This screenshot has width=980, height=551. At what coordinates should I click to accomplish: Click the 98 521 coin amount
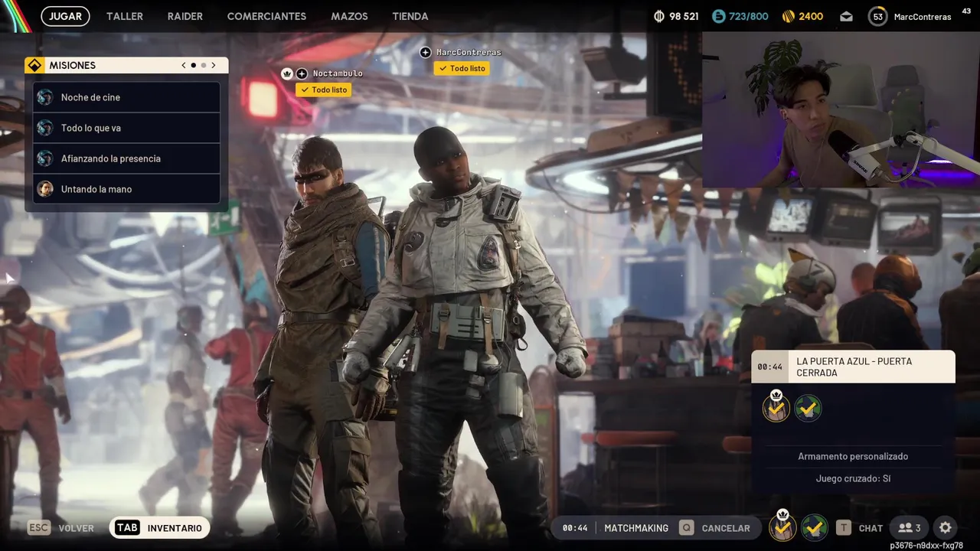point(684,16)
